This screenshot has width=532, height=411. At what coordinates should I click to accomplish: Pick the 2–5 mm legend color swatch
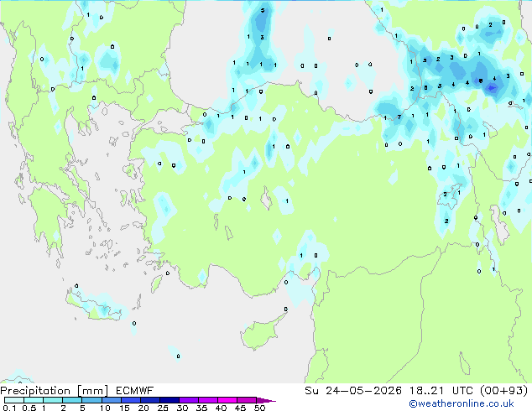72,400
